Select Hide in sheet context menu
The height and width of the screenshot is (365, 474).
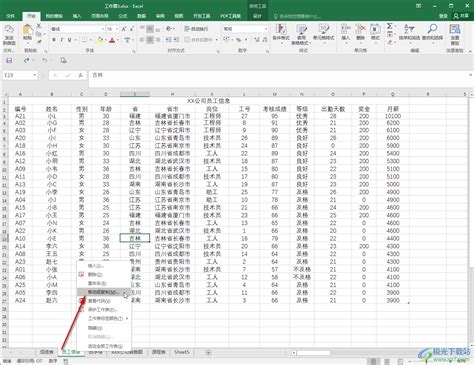(x=95, y=328)
